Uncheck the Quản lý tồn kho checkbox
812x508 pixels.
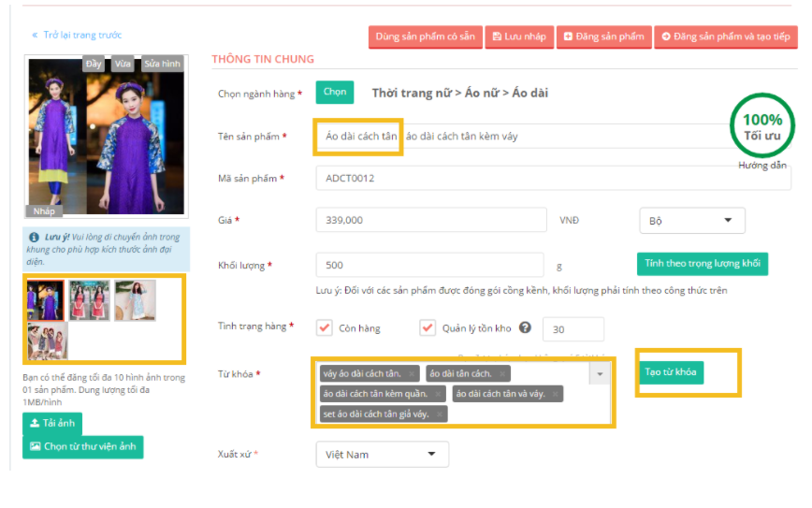click(x=428, y=328)
